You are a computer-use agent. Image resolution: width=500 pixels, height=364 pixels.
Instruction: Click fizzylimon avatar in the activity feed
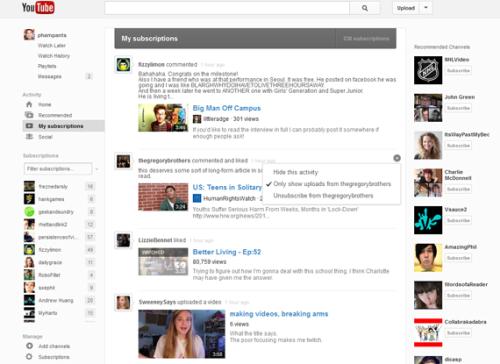click(x=123, y=64)
